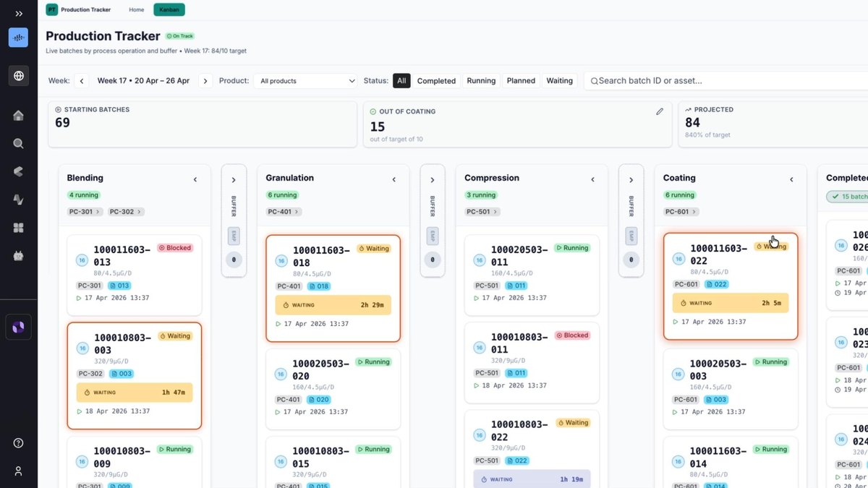Click the waiting 1h 47m progress bar

pos(135,393)
